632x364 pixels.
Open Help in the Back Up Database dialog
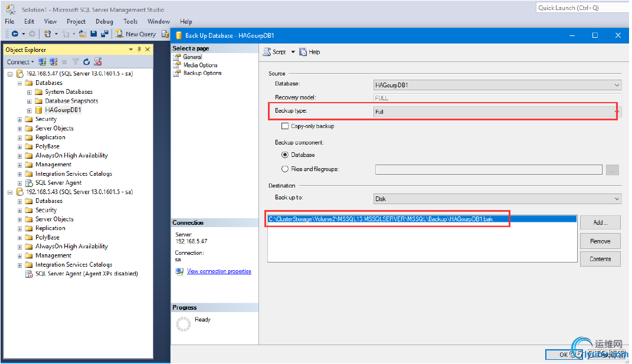pyautogui.click(x=310, y=52)
